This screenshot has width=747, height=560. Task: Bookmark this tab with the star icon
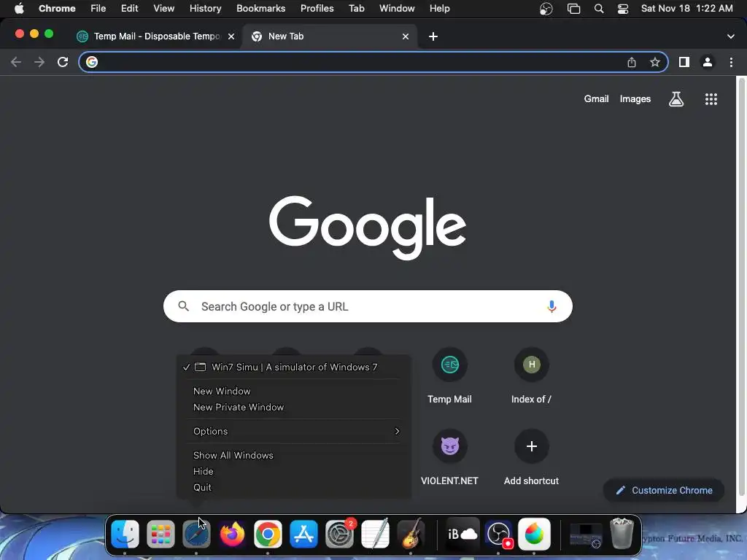(655, 62)
